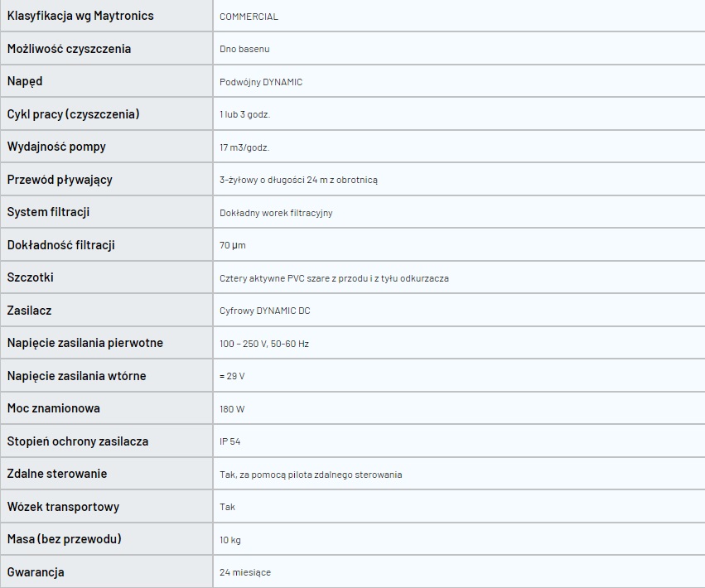The height and width of the screenshot is (588, 705).
Task: Click the 24 miesiące warranty value
Action: pyautogui.click(x=245, y=572)
